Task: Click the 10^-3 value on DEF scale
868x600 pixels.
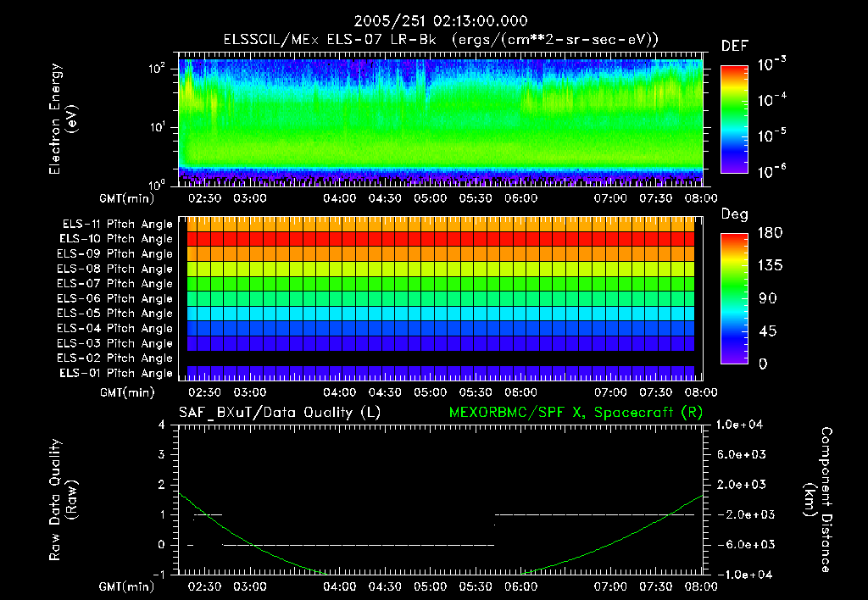Action: point(771,64)
